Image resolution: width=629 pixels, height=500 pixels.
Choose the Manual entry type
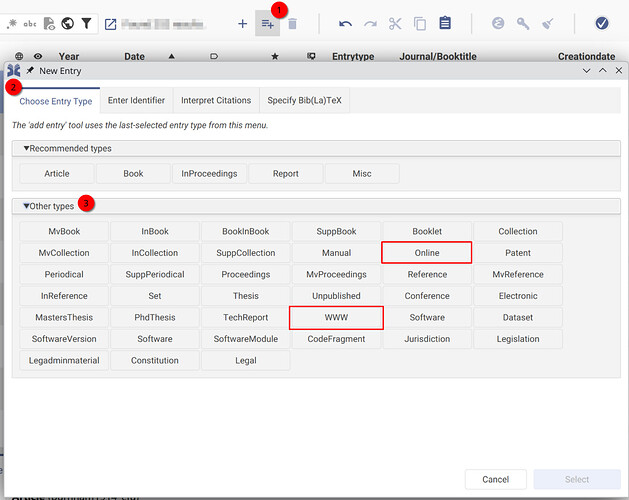pyautogui.click(x=336, y=253)
